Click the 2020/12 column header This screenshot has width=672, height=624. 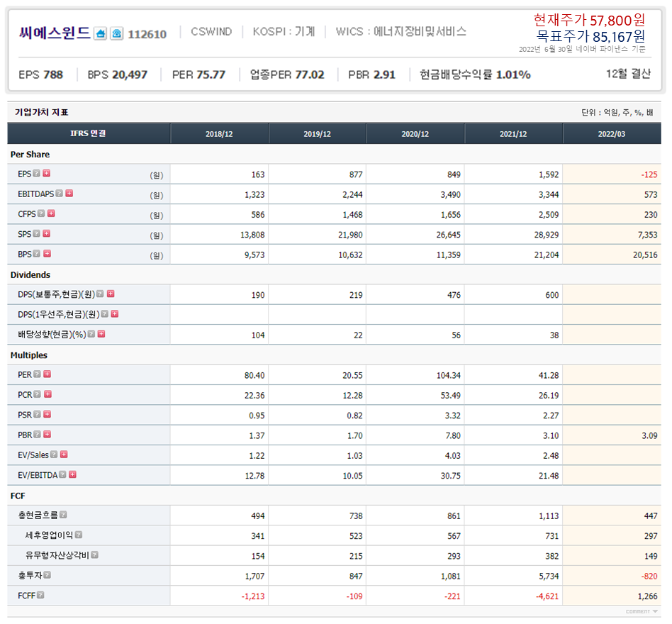(415, 134)
